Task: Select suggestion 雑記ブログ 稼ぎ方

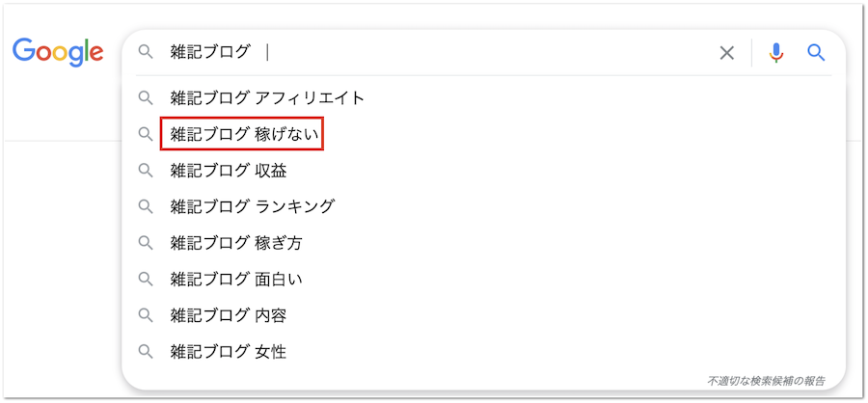Action: [x=236, y=243]
